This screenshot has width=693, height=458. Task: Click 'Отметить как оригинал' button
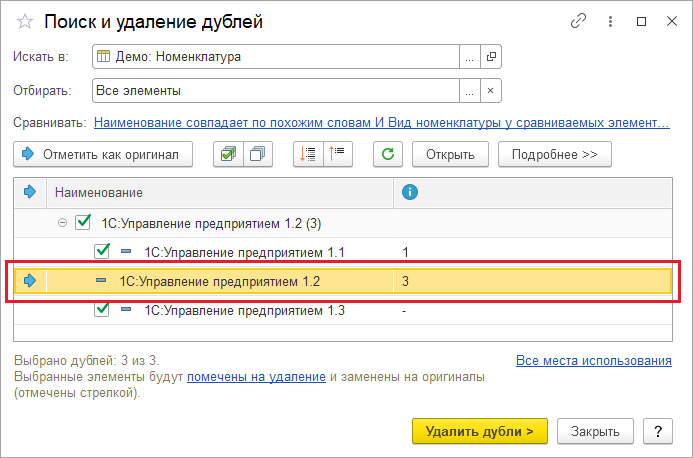[103, 154]
